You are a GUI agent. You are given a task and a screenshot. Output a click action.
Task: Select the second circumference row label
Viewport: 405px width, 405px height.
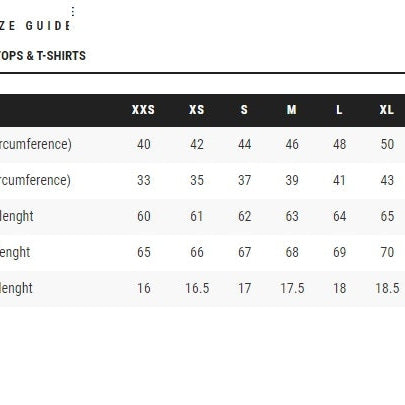[x=35, y=180]
